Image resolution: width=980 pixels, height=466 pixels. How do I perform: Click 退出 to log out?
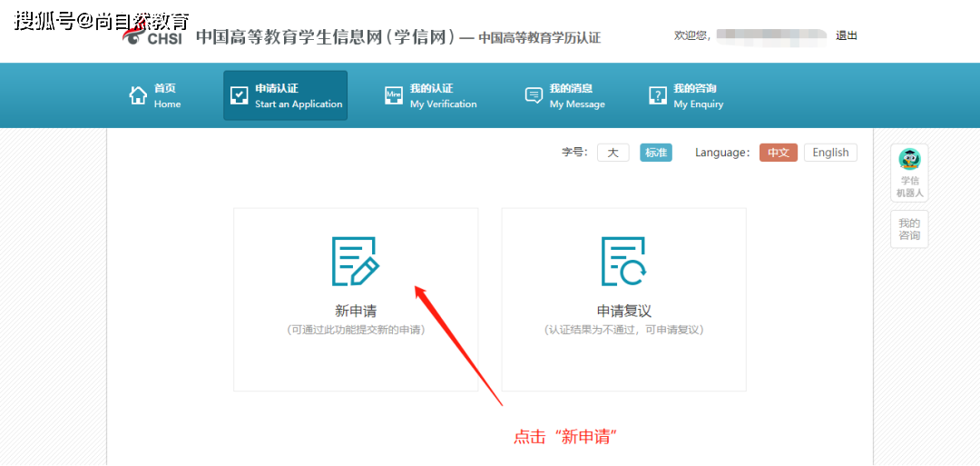(846, 35)
